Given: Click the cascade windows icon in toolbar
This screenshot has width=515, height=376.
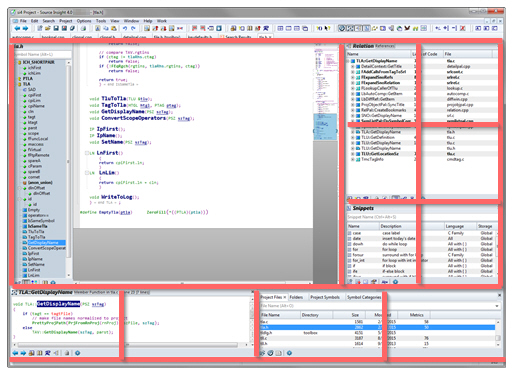Looking at the screenshot, I should tap(305, 29).
